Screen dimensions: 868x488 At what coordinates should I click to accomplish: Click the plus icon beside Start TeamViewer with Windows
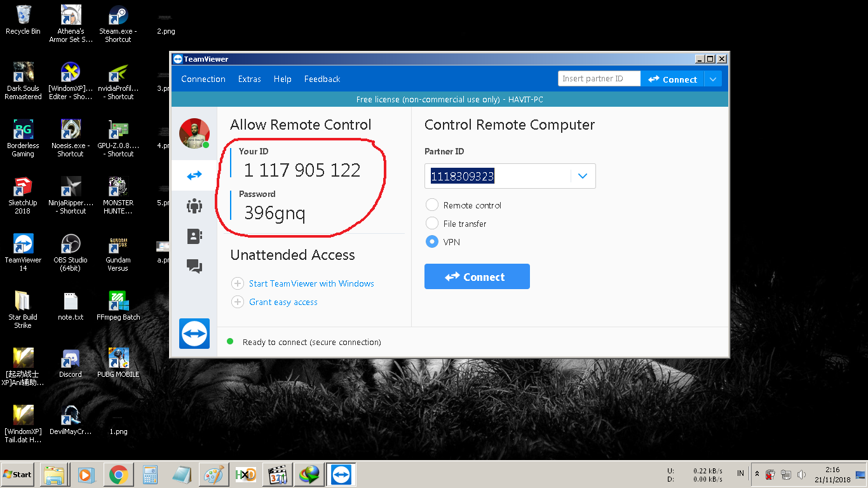pos(238,283)
